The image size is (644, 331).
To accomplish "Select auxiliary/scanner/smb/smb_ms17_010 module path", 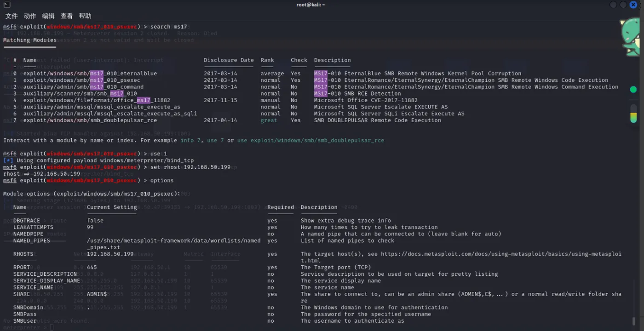I will [80, 93].
